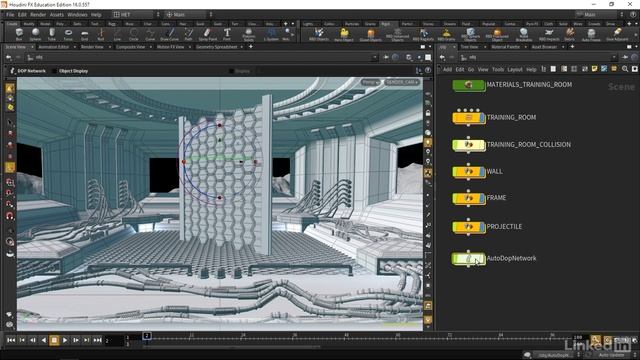The height and width of the screenshot is (360, 640).
Task: Toggle the greyed Display checkbox
Action: point(231,71)
